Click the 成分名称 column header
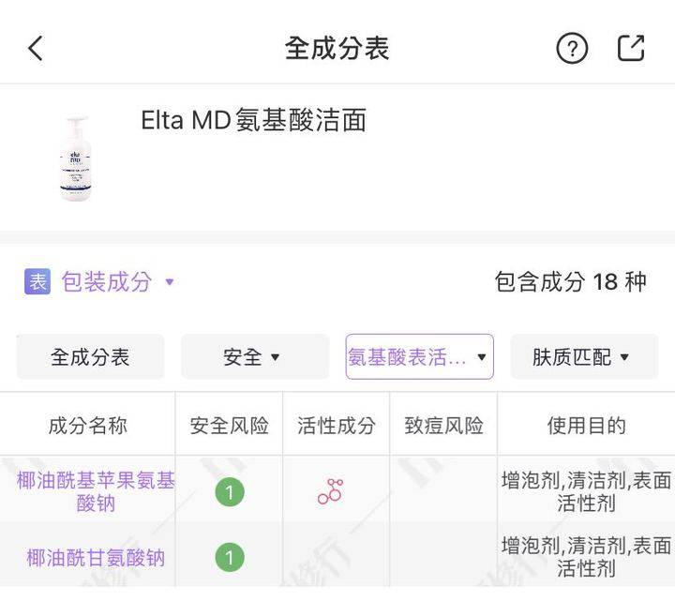The height and width of the screenshot is (616, 675). click(87, 426)
